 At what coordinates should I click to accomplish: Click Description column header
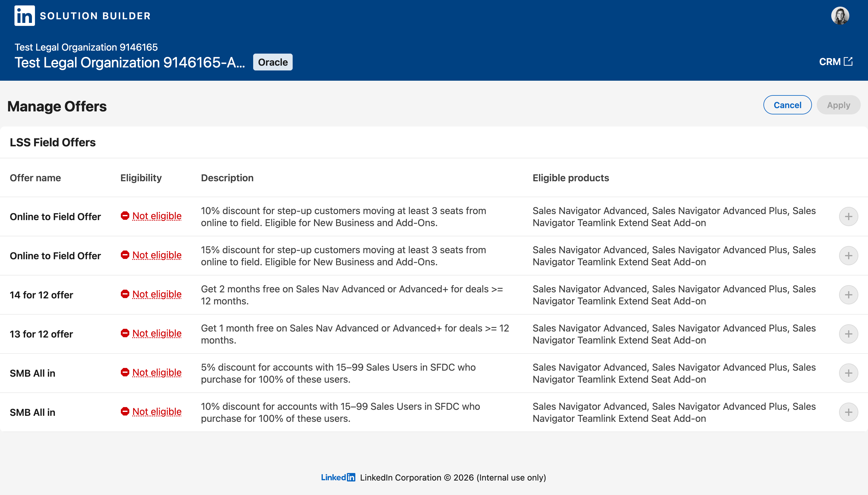click(x=227, y=178)
